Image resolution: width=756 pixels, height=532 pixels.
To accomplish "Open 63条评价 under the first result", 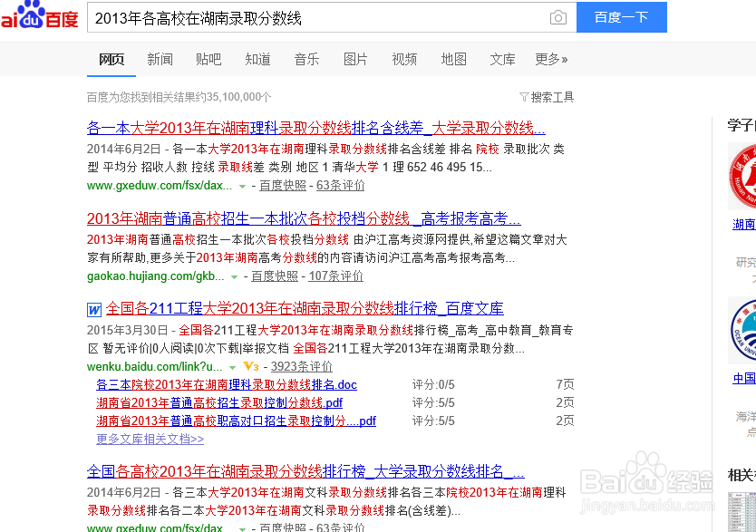I will 341,186.
